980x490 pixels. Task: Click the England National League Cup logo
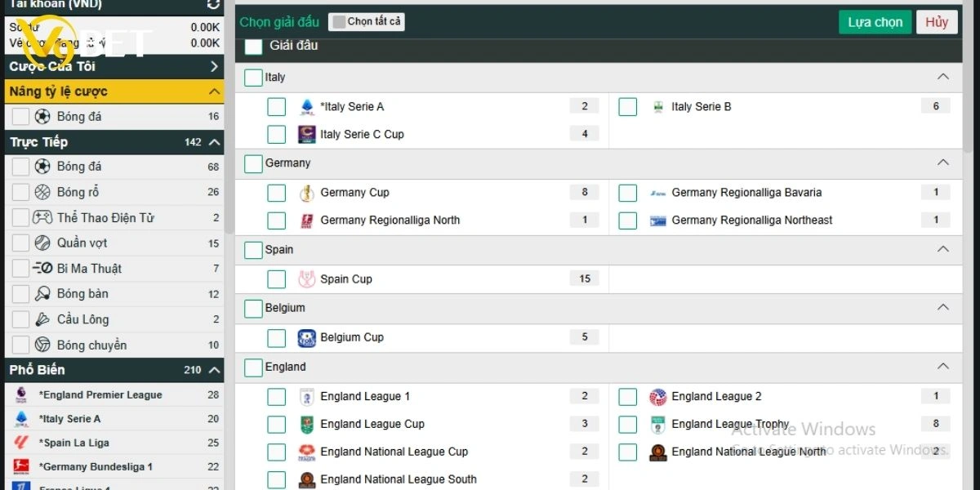[x=307, y=452]
